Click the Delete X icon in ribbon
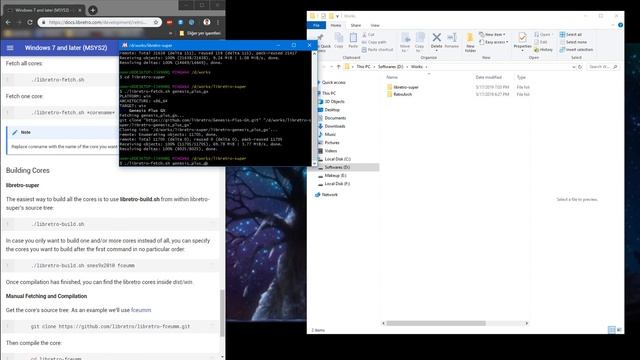 click(x=436, y=38)
